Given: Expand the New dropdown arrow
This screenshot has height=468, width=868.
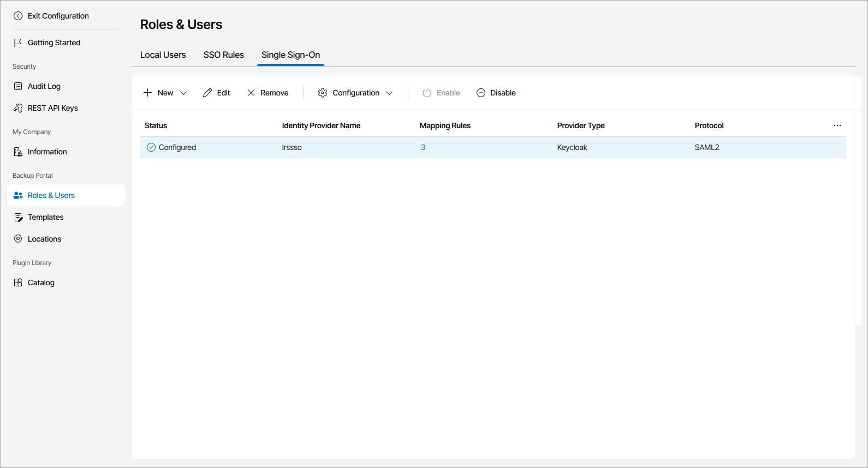Looking at the screenshot, I should coord(183,93).
